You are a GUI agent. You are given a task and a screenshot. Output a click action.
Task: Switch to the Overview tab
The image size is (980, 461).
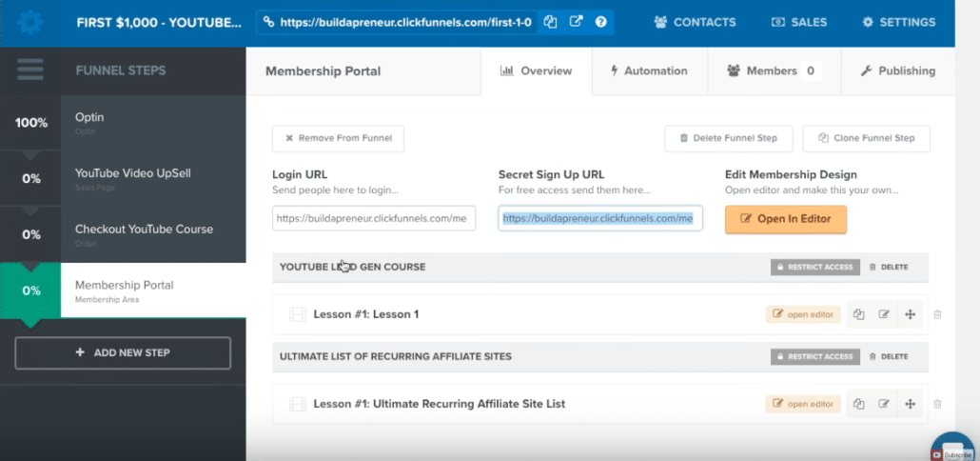coord(537,70)
